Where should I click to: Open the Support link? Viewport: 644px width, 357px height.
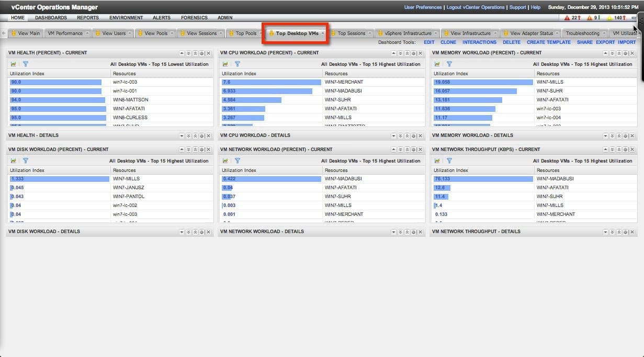pyautogui.click(x=517, y=7)
